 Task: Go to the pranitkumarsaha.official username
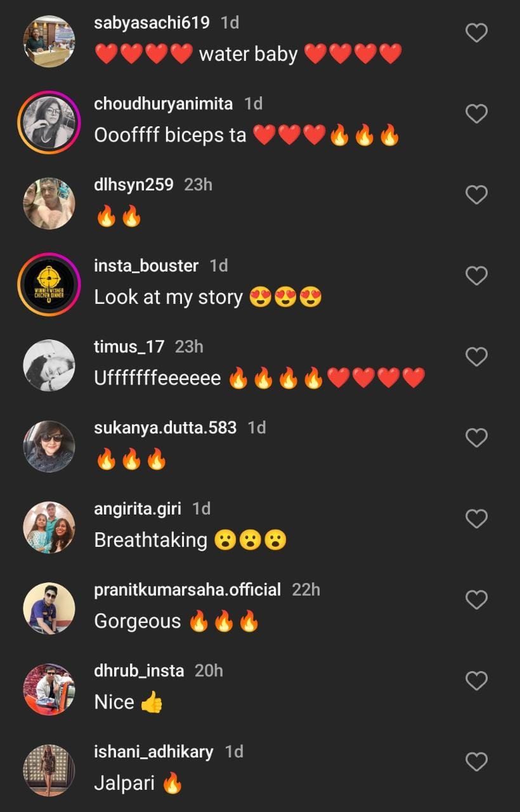pos(187,590)
